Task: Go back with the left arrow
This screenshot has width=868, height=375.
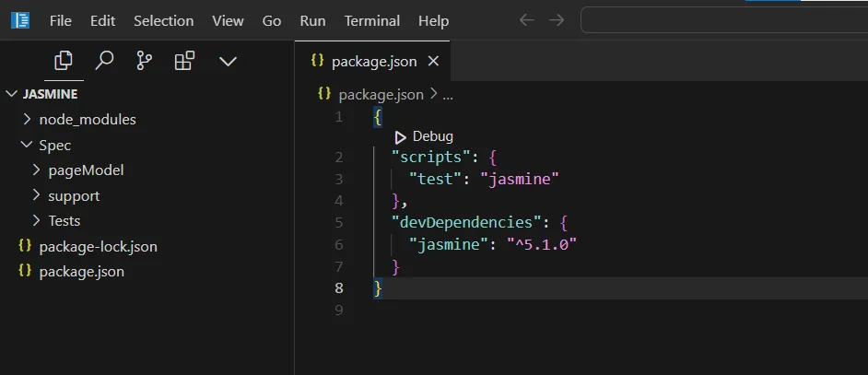Action: point(526,20)
